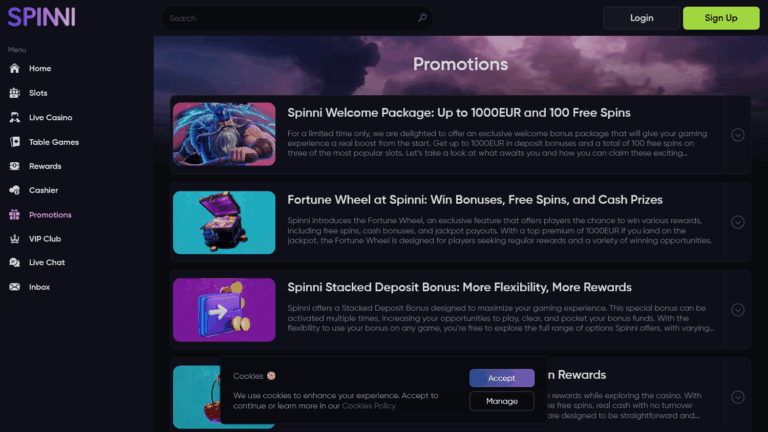Open Live Chat bubble icon

[x=15, y=263]
